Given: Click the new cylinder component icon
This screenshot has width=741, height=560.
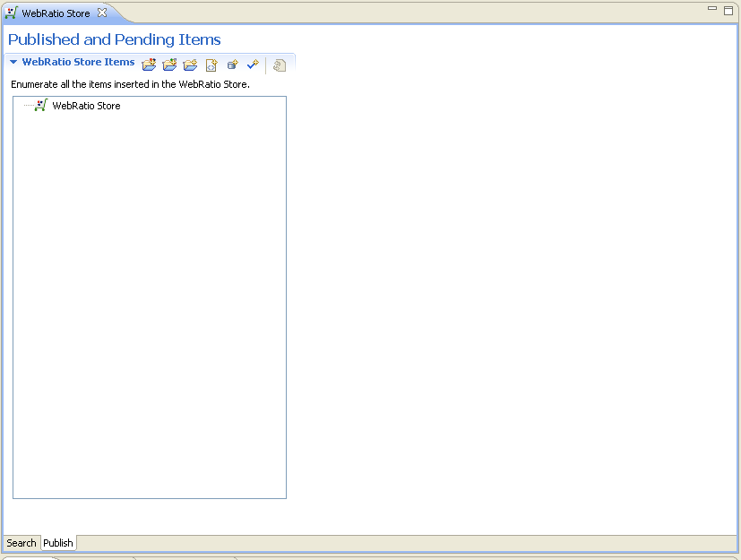Looking at the screenshot, I should coord(232,65).
